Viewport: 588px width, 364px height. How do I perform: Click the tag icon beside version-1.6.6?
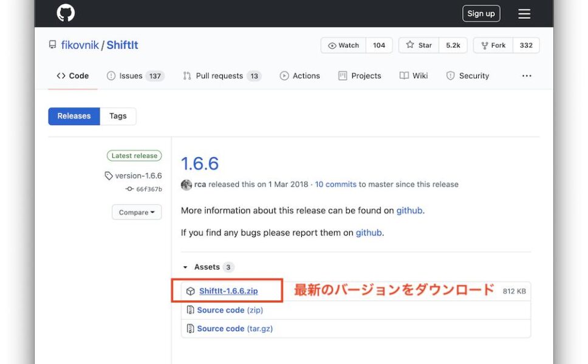[x=108, y=175]
